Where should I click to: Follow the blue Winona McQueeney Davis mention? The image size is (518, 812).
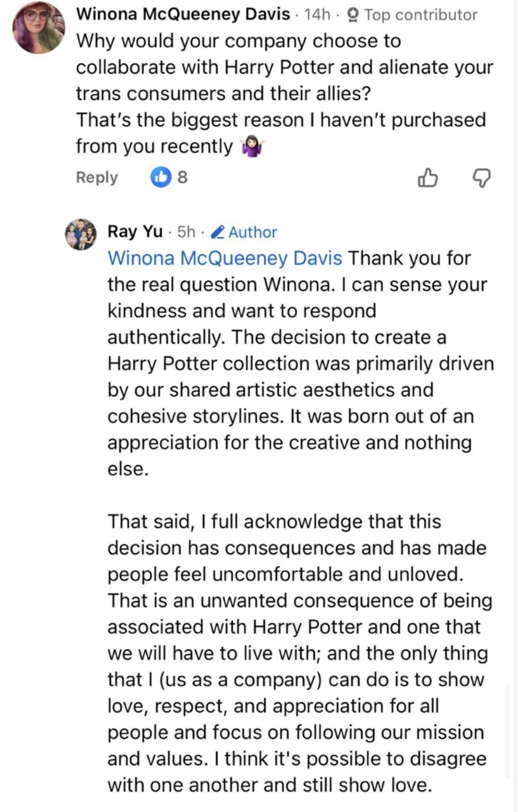point(225,258)
